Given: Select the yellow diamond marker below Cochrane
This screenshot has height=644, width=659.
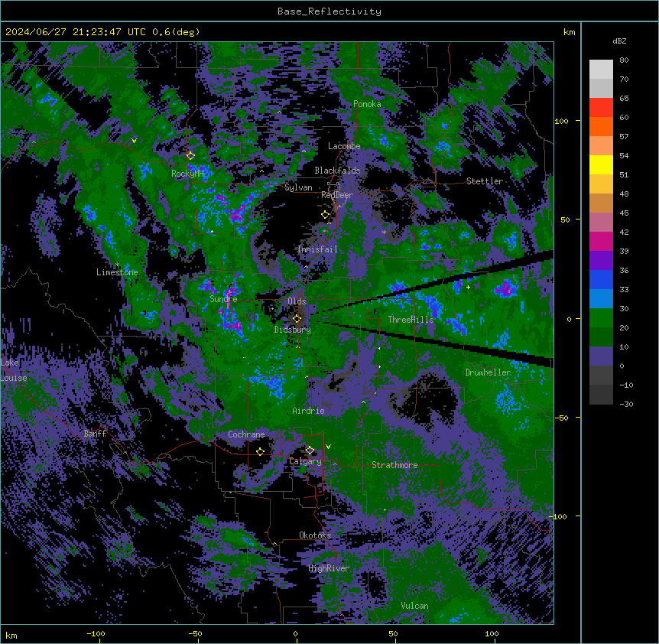Looking at the screenshot, I should coord(260,451).
